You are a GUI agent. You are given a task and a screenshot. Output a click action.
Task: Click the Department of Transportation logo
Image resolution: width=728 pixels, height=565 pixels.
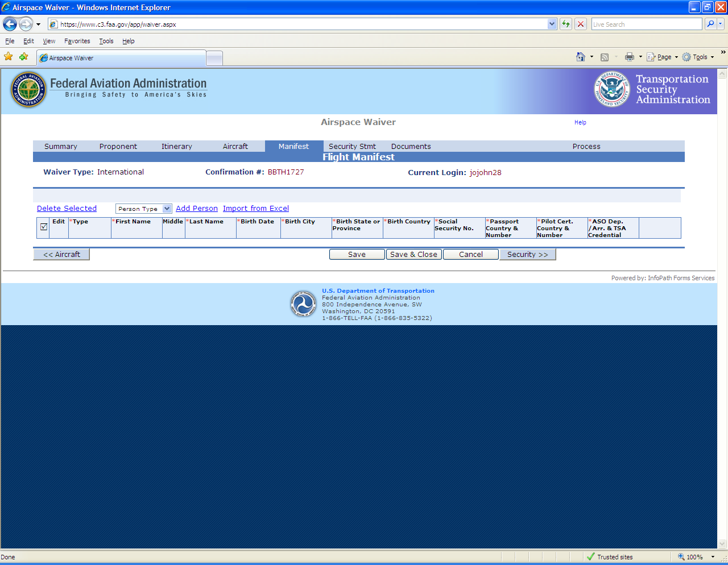point(303,304)
